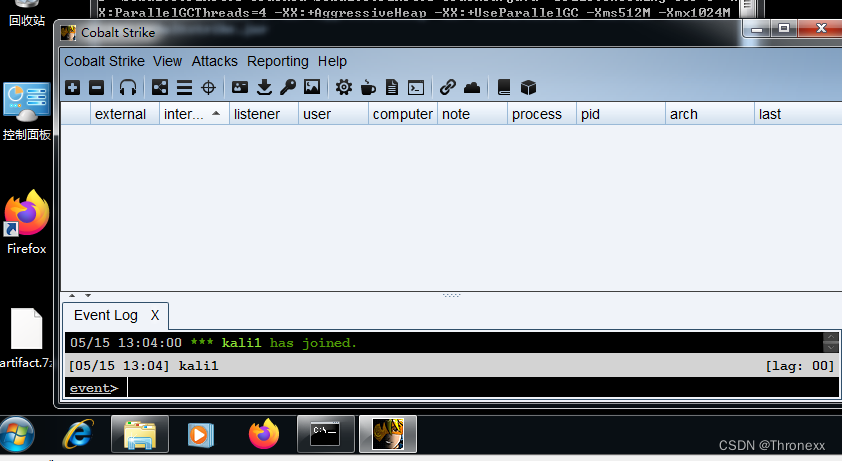Select the Control Panel desktop icon
The image size is (842, 461).
coord(26,112)
